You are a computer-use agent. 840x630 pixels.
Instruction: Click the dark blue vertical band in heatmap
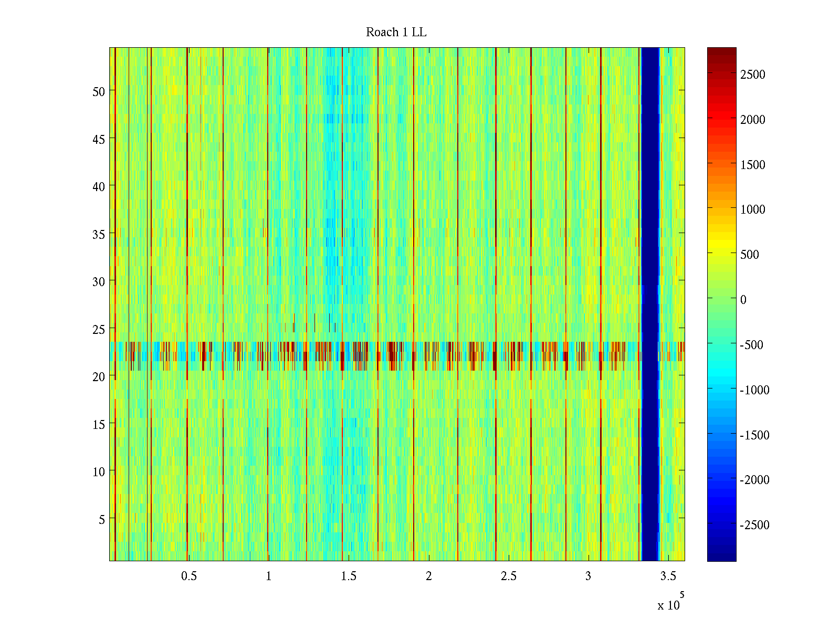[x=650, y=304]
